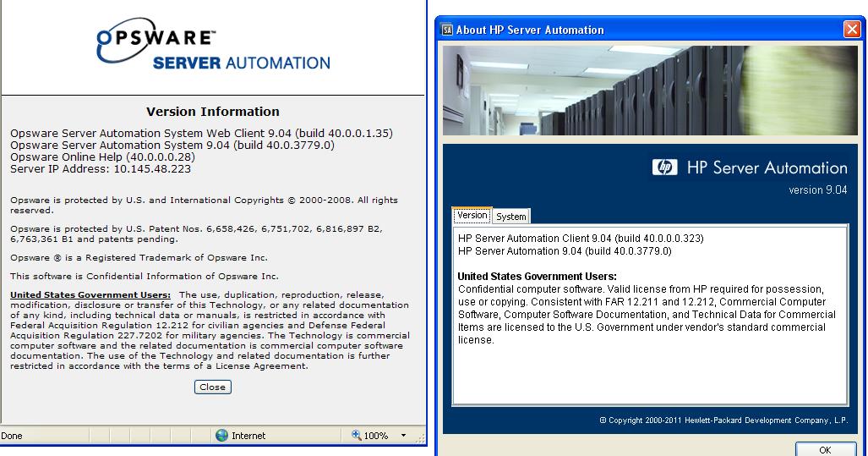Click the SA icon in dialog title bar

pos(447,30)
